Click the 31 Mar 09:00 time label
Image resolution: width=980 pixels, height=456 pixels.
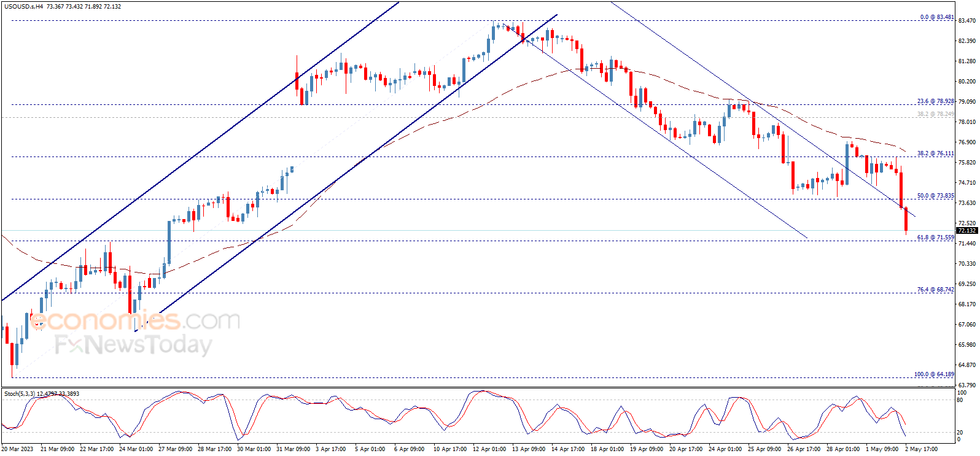293,449
